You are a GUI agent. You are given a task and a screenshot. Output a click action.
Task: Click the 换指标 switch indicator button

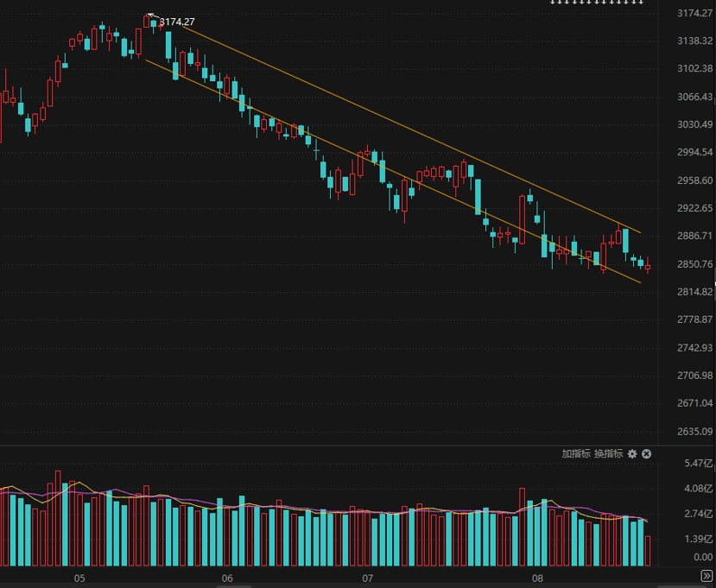[x=608, y=454]
